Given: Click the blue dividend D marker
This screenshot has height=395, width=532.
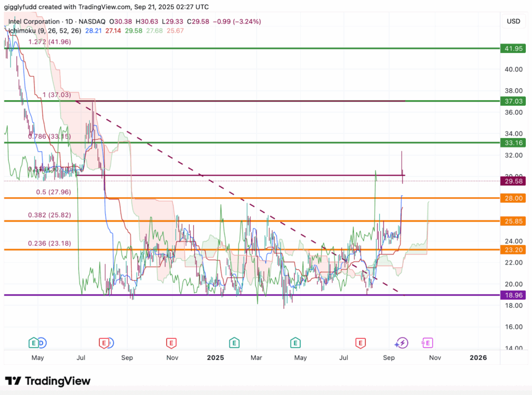Looking at the screenshot, I should tap(41, 343).
